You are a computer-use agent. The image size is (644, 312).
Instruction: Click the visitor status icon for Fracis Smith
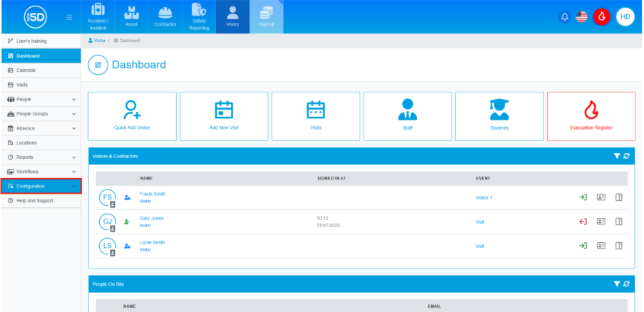(x=128, y=197)
